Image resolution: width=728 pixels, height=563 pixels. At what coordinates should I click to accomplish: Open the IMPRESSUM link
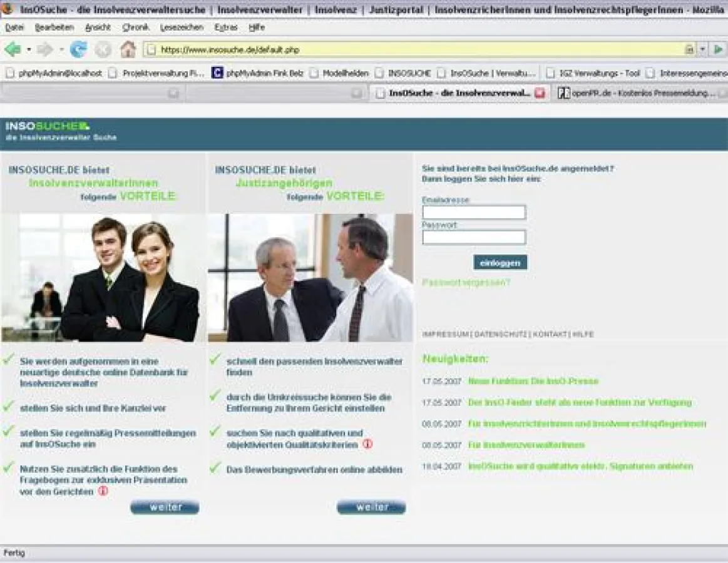tap(446, 333)
